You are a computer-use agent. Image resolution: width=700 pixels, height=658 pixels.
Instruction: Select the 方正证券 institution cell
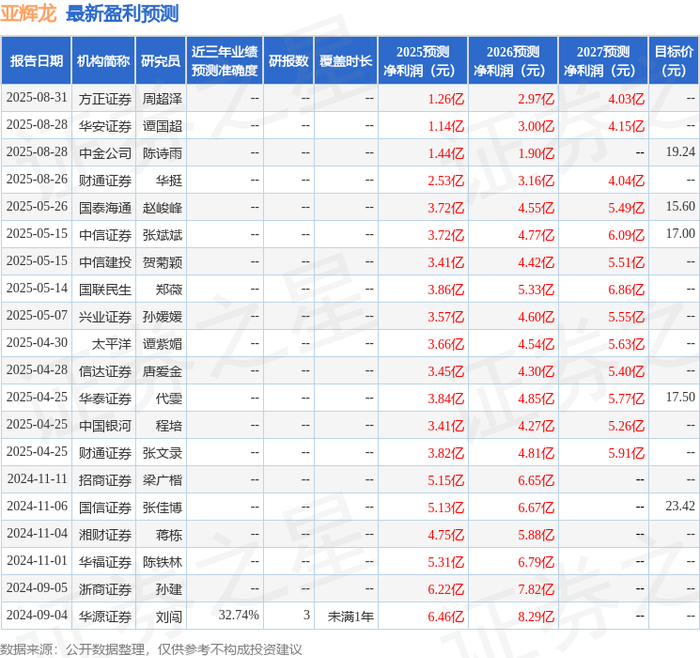pyautogui.click(x=105, y=99)
